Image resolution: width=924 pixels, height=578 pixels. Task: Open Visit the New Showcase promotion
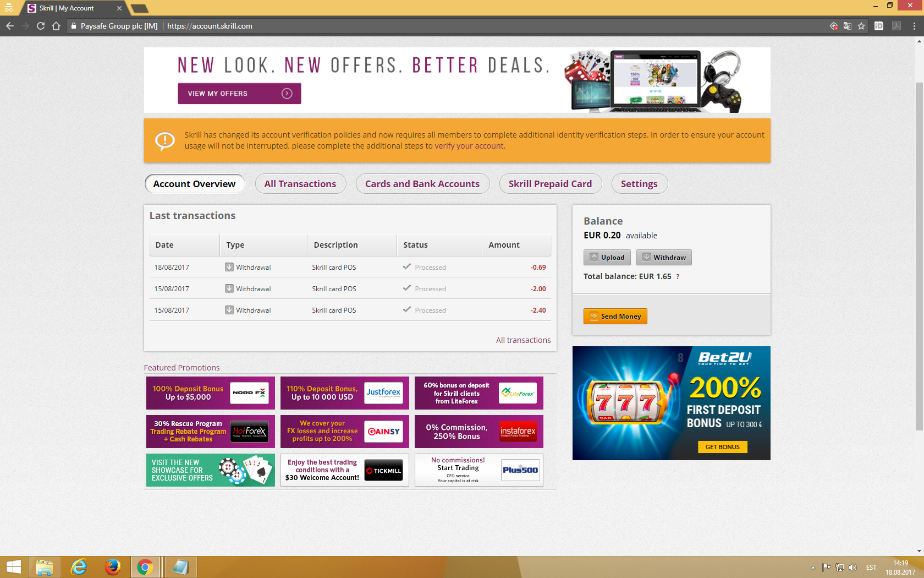click(211, 470)
